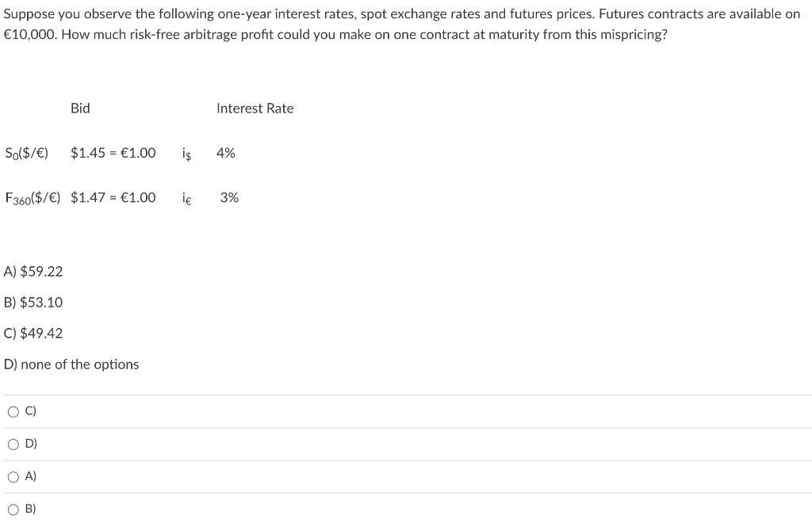Click the A) label beside the third radio button
Image resolution: width=812 pixels, height=530 pixels.
tap(31, 476)
